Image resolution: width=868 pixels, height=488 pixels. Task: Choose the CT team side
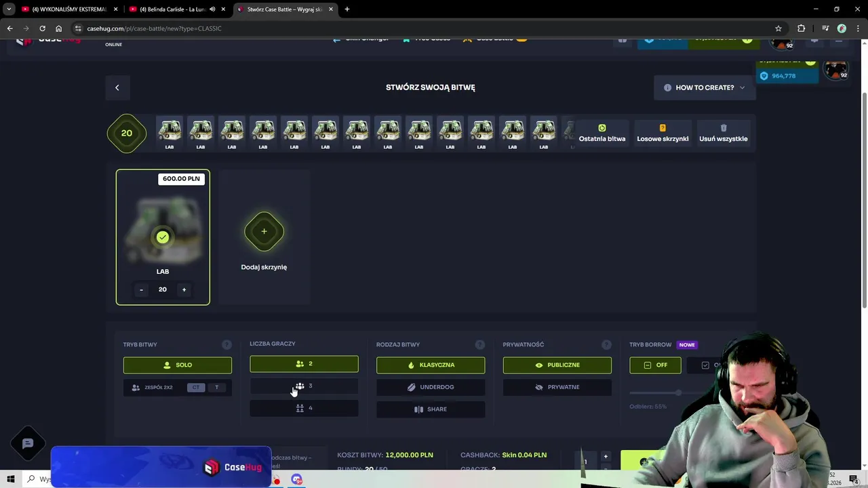[196, 388]
